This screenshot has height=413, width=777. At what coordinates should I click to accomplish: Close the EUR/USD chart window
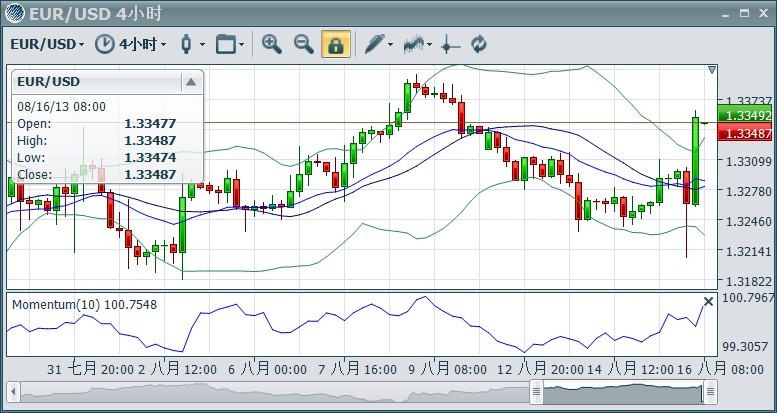click(x=763, y=13)
